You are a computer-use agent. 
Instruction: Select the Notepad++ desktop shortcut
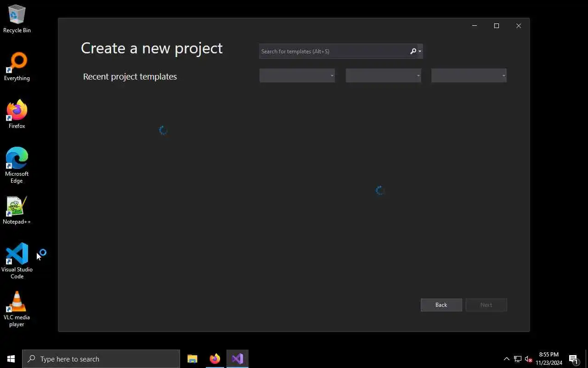click(x=17, y=211)
